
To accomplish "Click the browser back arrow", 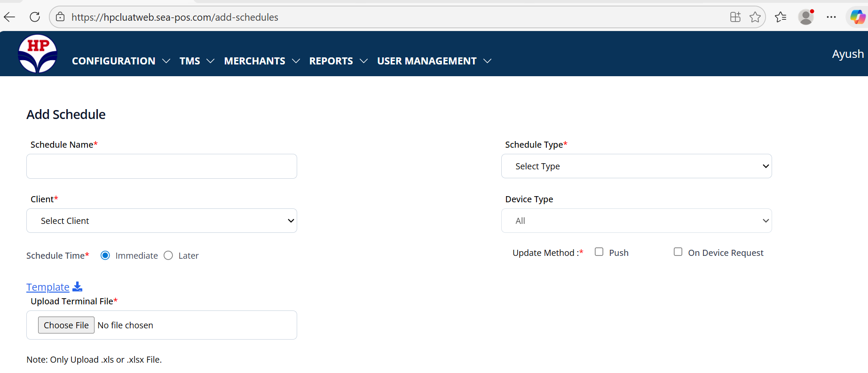I will pos(9,17).
